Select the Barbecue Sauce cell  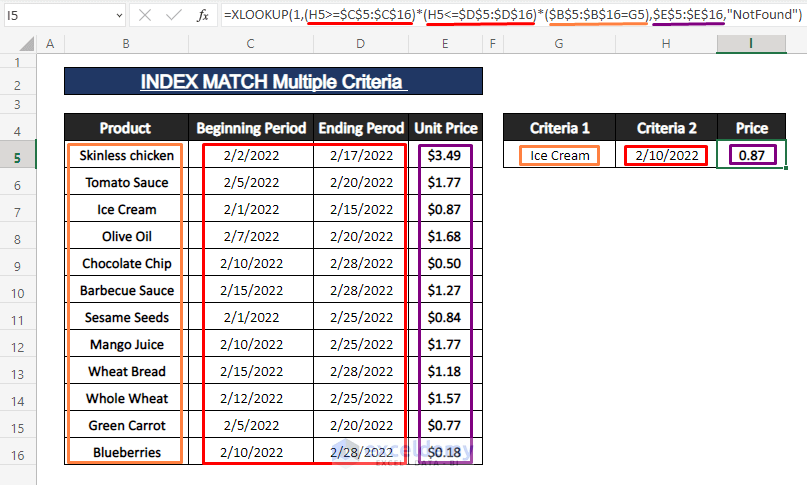(126, 290)
